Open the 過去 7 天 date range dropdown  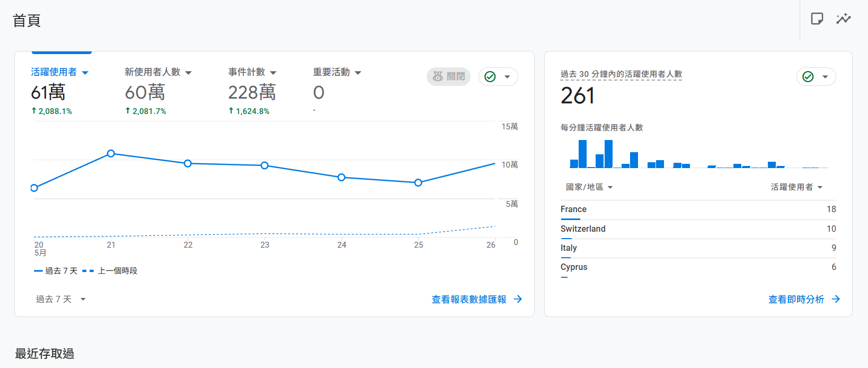[x=60, y=299]
